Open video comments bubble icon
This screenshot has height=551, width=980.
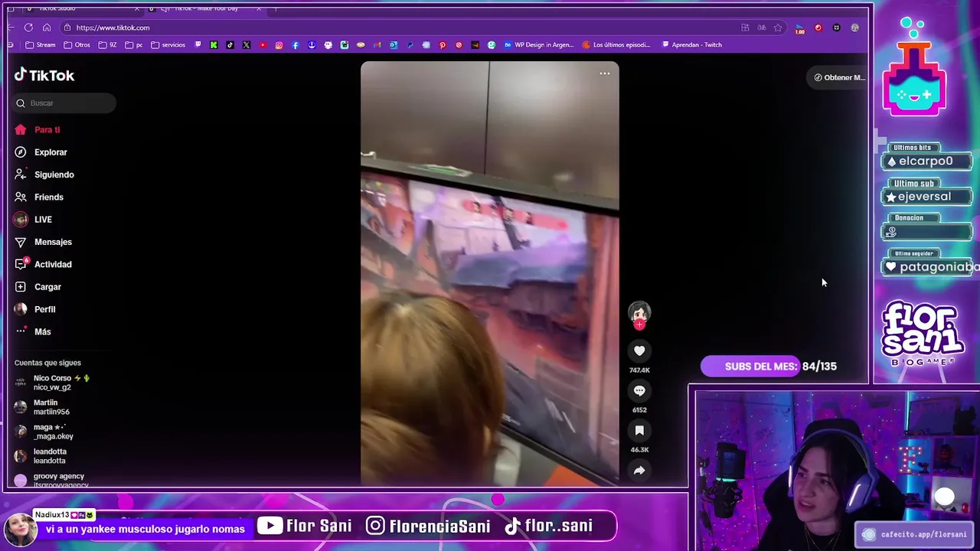[x=639, y=390]
